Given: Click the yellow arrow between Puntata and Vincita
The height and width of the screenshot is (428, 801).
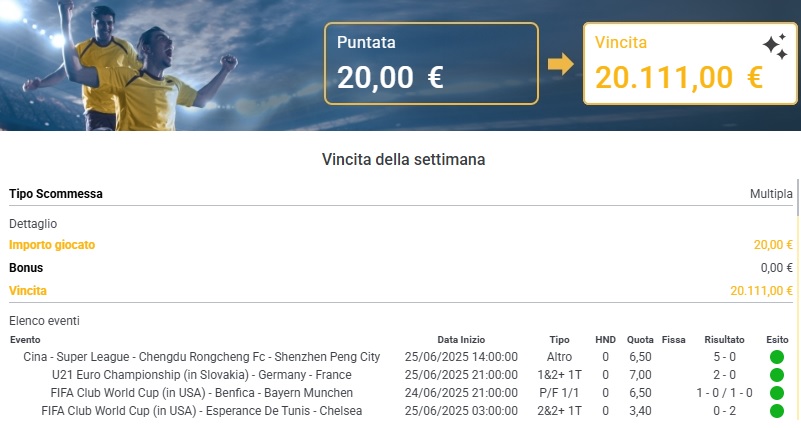Looking at the screenshot, I should point(560,64).
